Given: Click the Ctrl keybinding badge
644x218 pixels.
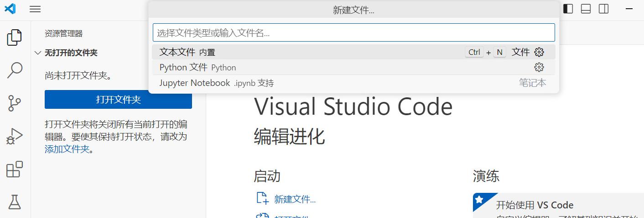Looking at the screenshot, I should 474,52.
